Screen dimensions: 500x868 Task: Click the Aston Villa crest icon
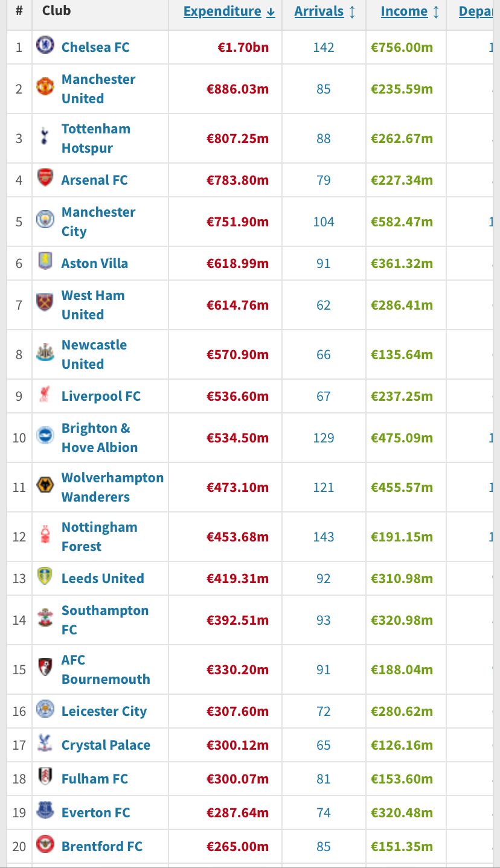45,261
